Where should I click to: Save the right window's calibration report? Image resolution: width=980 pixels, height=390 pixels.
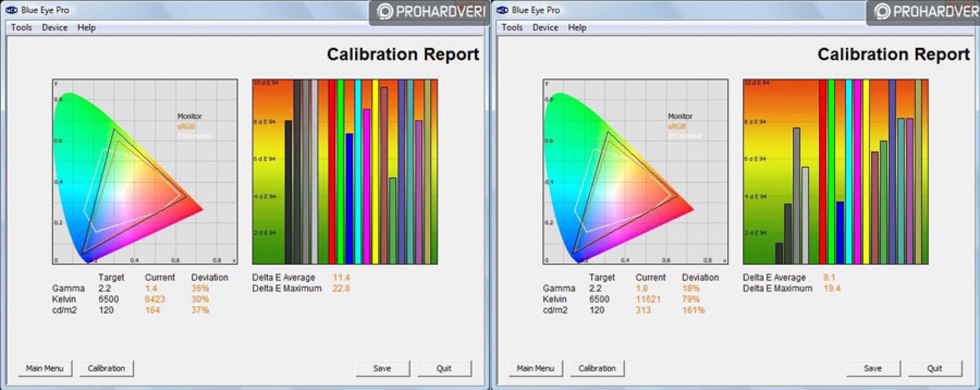coord(873,368)
